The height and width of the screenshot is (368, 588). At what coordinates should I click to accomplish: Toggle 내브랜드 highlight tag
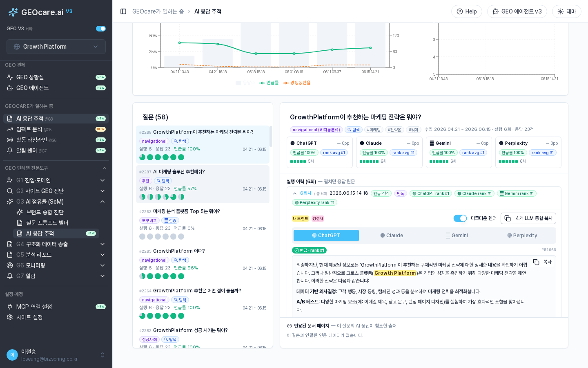301,218
